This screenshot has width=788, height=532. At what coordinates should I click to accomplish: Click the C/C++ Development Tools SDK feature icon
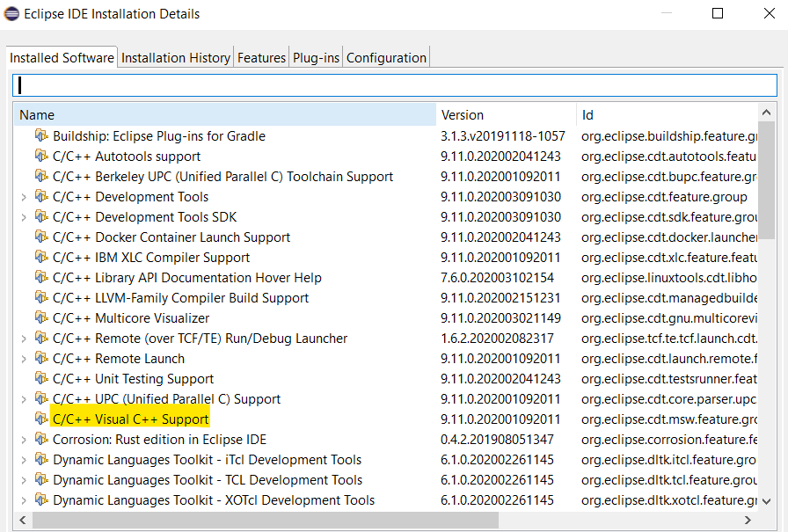(41, 216)
